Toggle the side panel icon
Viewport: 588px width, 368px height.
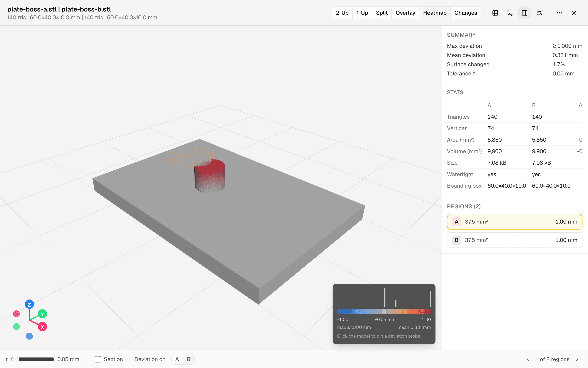tap(525, 13)
